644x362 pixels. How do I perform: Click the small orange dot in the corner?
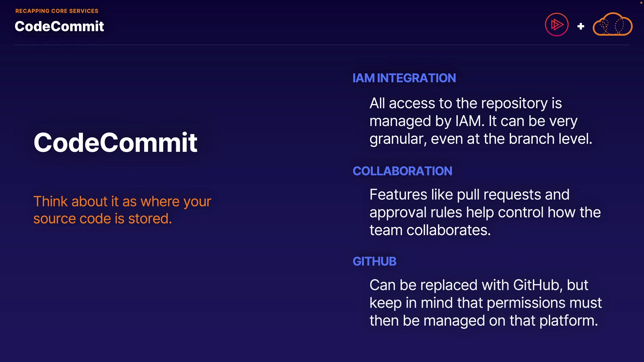point(641,2)
